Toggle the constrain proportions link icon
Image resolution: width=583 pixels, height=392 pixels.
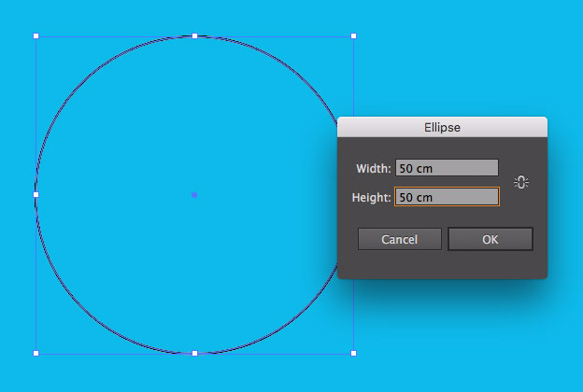[521, 183]
